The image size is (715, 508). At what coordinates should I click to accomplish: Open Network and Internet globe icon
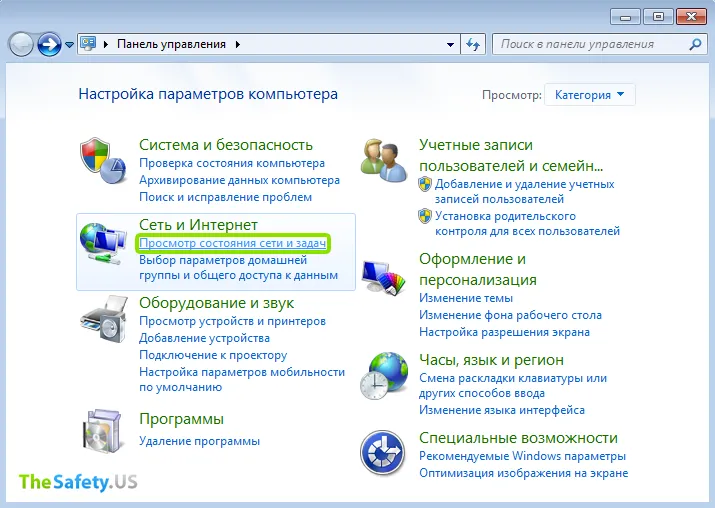coord(103,243)
